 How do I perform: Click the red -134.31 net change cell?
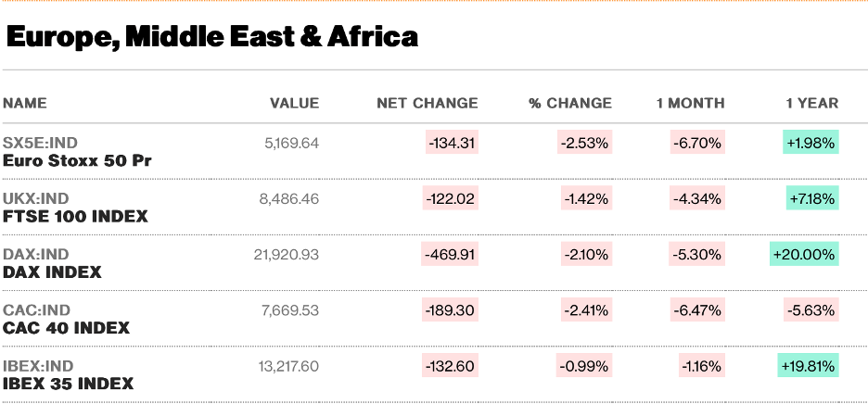[451, 143]
